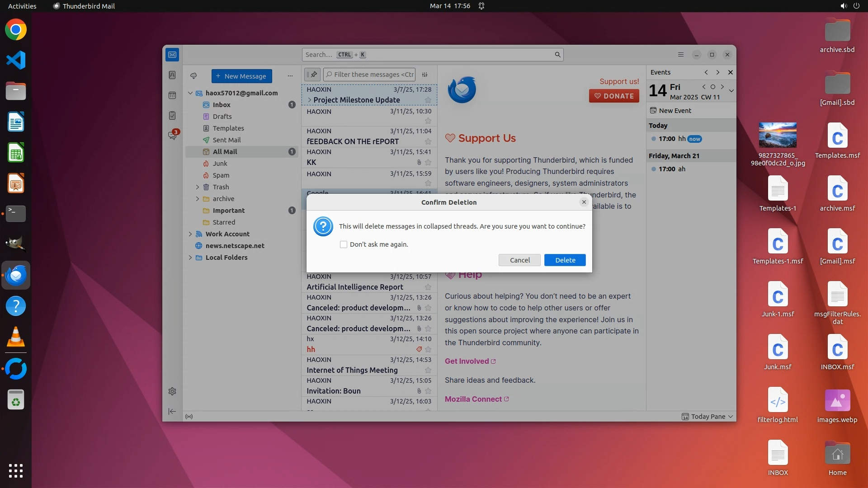Select the Inbox folder

coord(222,105)
